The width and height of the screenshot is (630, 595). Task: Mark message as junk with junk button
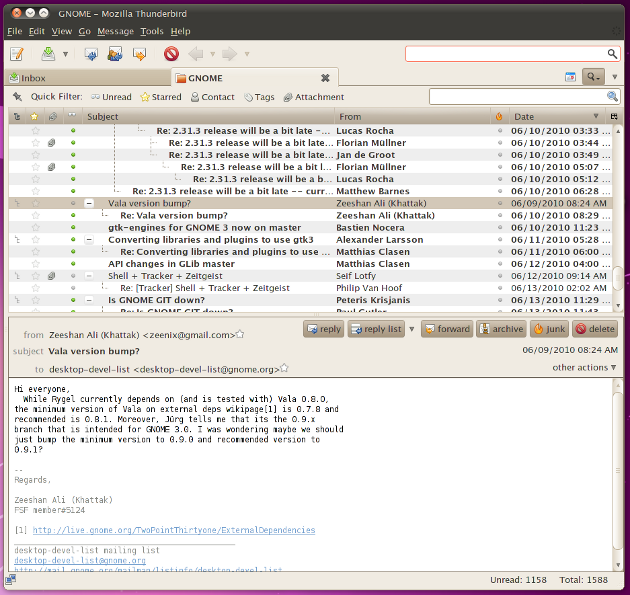549,329
